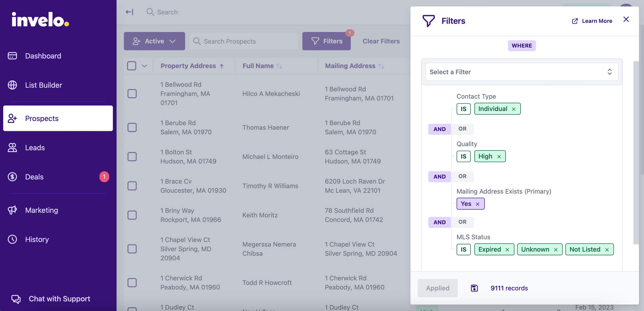Image resolution: width=644 pixels, height=311 pixels.
Task: Remove the Yes mailing address filter
Action: click(x=478, y=204)
